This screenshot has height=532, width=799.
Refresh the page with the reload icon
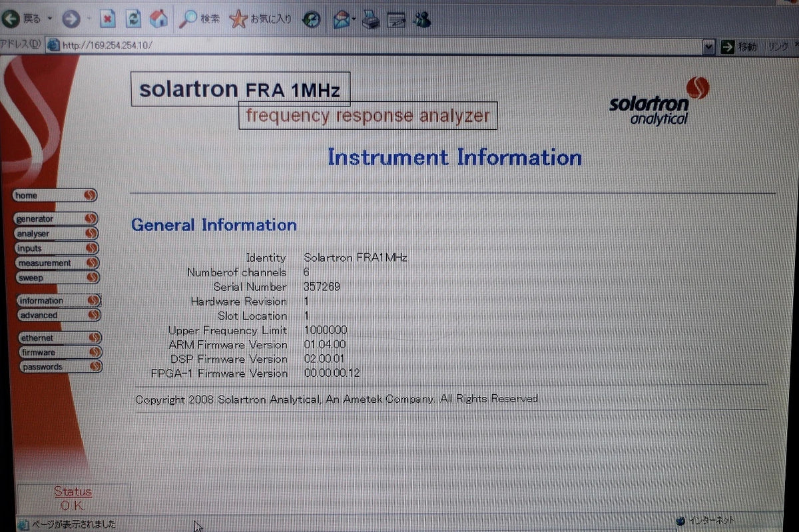click(134, 20)
